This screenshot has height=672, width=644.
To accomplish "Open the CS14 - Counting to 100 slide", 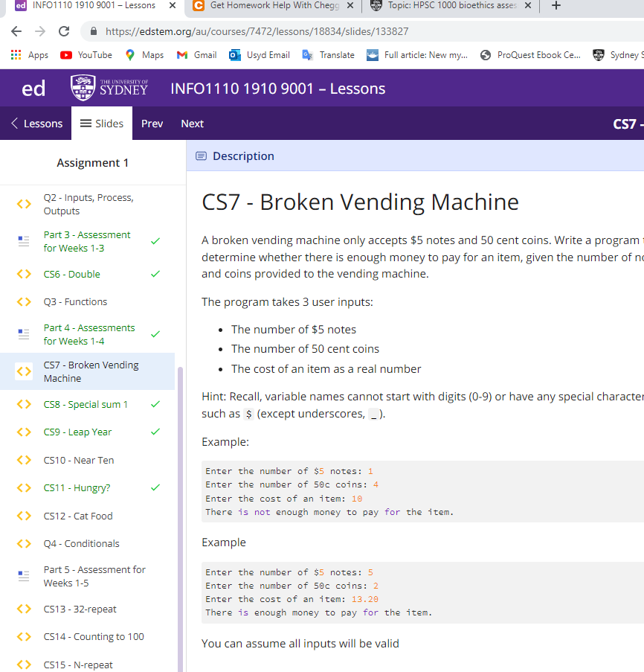I will coord(87,637).
